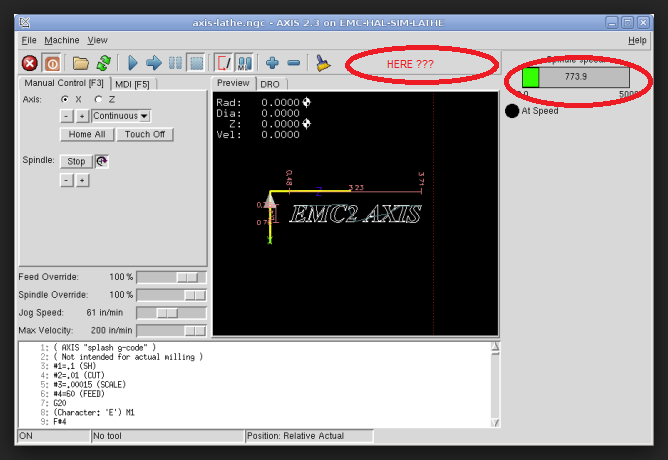Viewport: 668px width, 460px height.
Task: Select G-code line 1 AXIS splash g-code
Action: click(x=104, y=348)
